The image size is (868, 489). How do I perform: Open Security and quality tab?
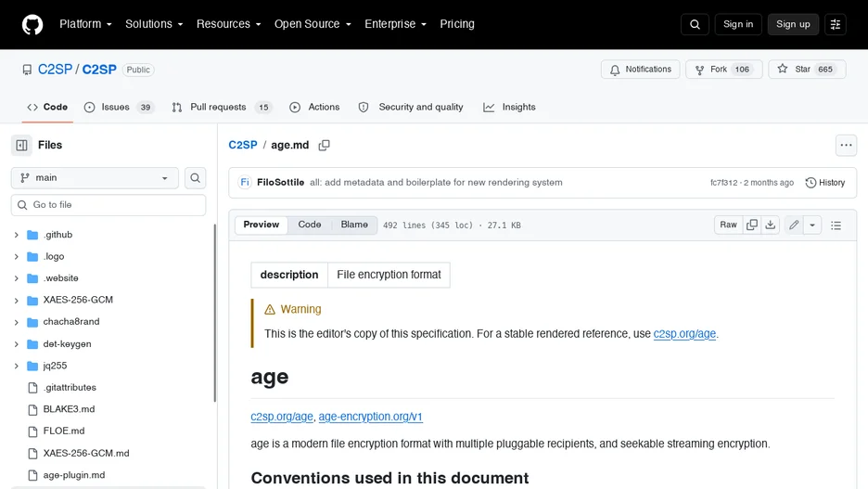[x=410, y=108]
